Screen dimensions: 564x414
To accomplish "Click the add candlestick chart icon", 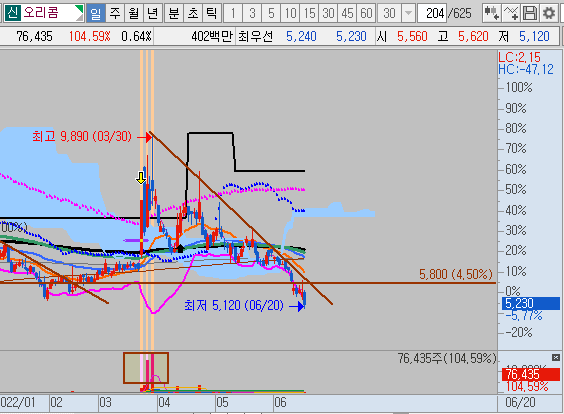I will point(491,13).
